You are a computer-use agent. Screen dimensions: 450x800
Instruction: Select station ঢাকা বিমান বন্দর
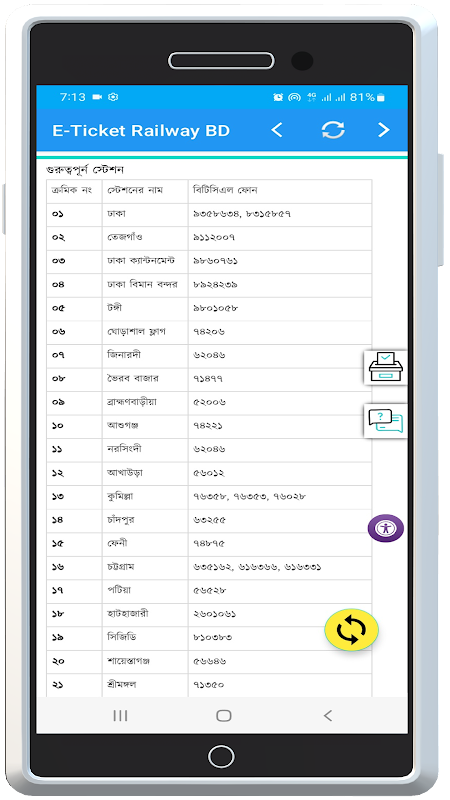click(142, 284)
